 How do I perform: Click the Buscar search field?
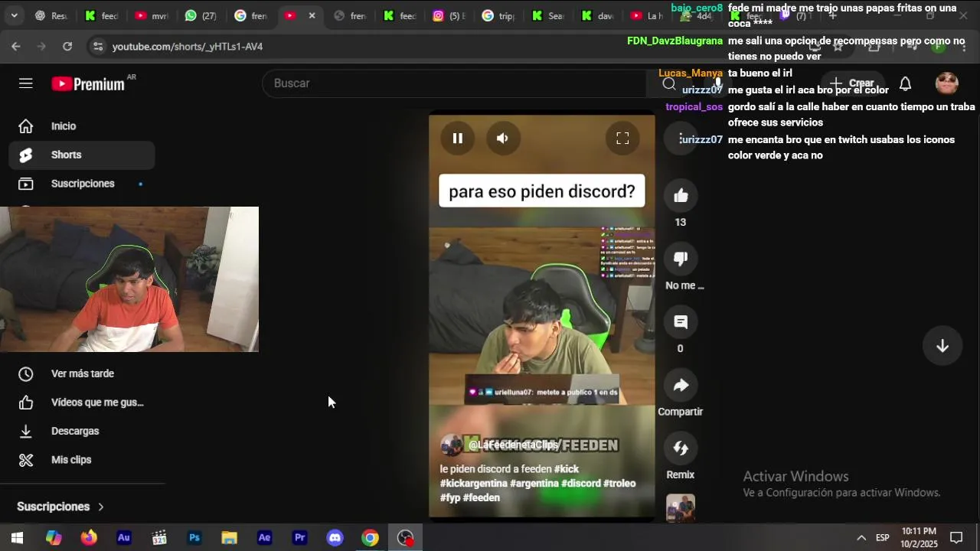[x=456, y=83]
